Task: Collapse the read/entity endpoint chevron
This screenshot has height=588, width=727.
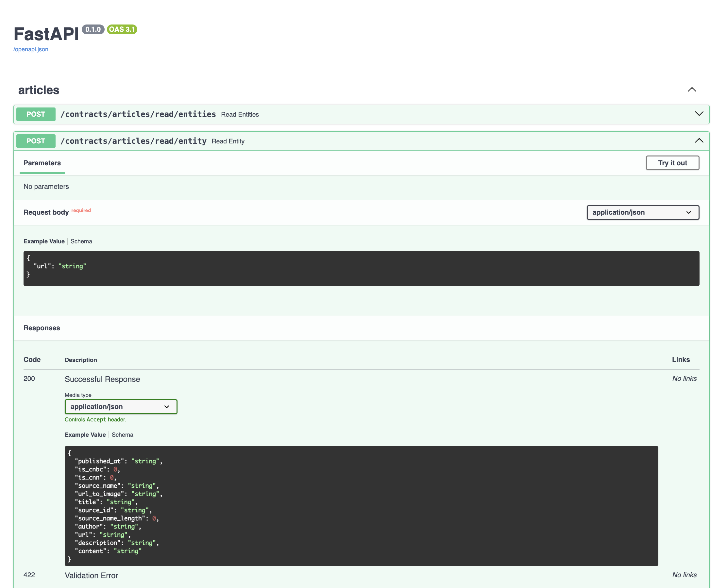Action: coord(699,140)
